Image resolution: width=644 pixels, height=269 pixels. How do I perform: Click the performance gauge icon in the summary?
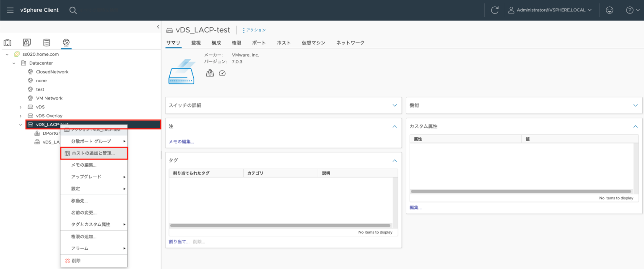coord(222,73)
